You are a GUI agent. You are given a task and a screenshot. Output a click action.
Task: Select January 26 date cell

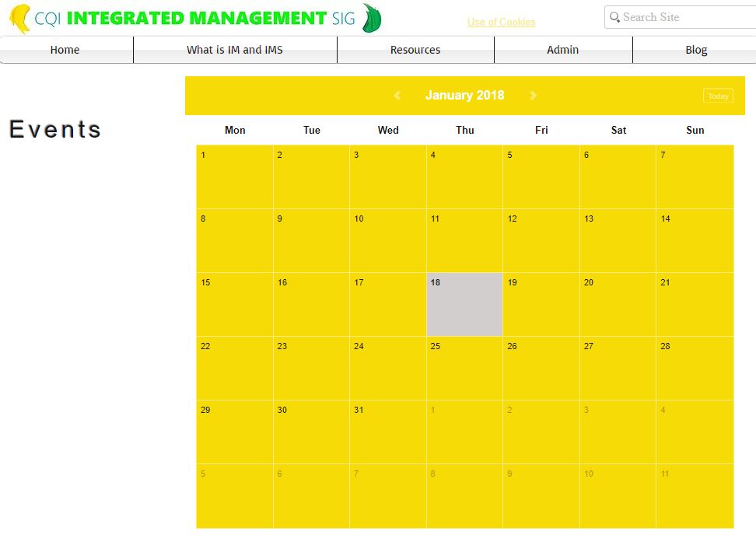tap(541, 368)
